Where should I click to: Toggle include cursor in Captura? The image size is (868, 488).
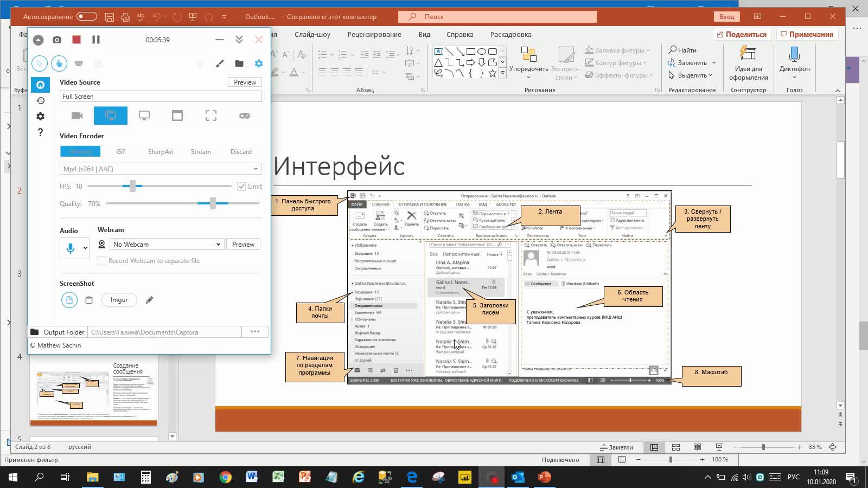tap(40, 63)
